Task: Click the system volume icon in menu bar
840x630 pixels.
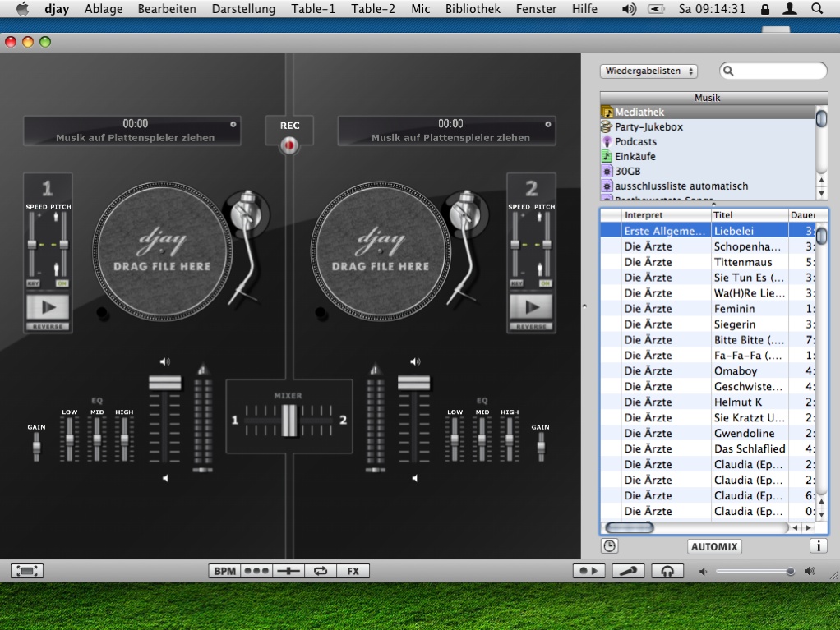Action: tap(630, 8)
